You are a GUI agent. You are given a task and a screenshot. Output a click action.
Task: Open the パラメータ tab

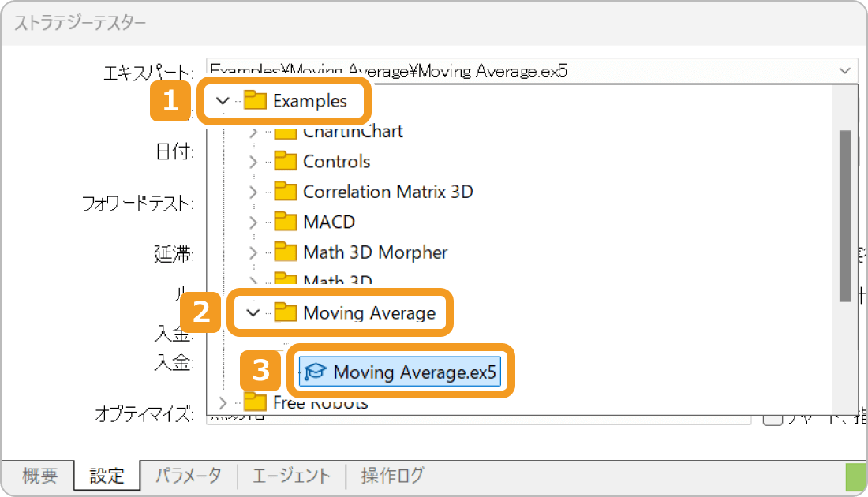point(188,475)
